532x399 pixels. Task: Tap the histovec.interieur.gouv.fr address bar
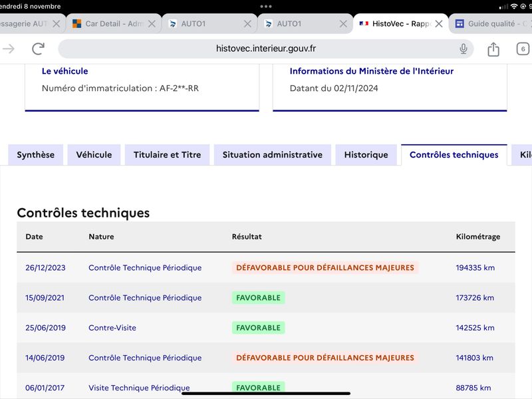tap(265, 49)
